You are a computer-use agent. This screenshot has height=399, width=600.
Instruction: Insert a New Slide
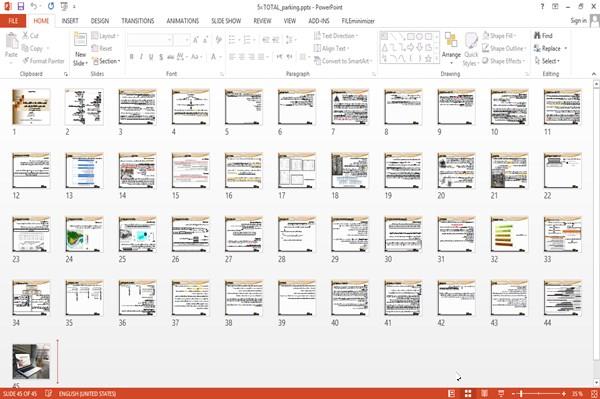pos(80,49)
